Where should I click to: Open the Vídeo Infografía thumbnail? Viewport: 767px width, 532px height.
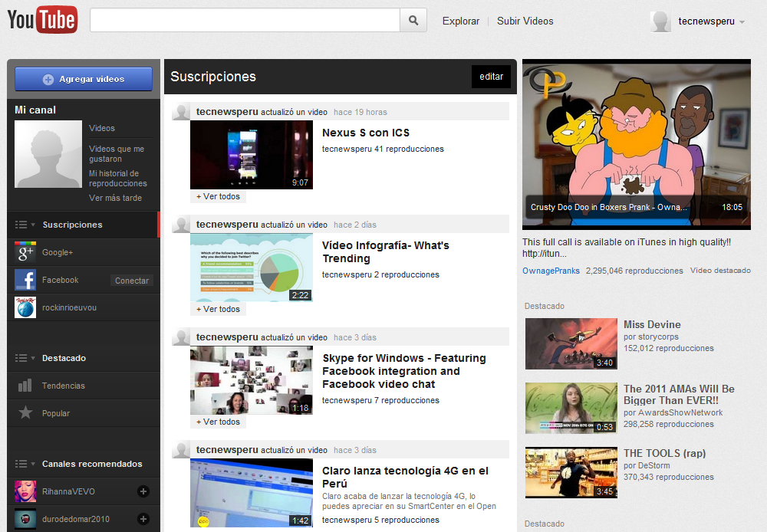coord(252,268)
